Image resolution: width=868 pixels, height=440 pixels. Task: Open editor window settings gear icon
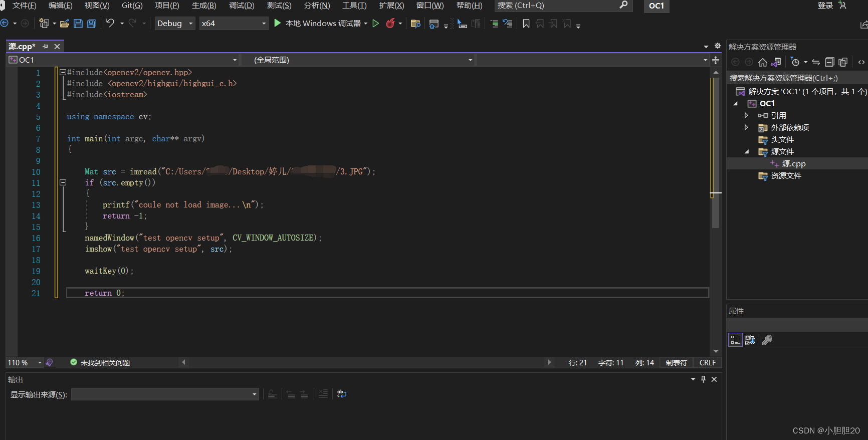(717, 46)
